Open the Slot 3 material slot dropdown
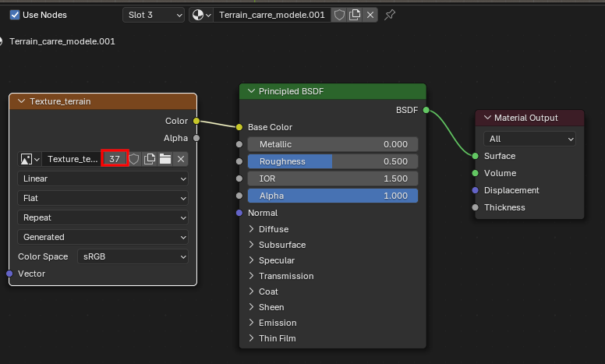The image size is (605, 364). (154, 15)
